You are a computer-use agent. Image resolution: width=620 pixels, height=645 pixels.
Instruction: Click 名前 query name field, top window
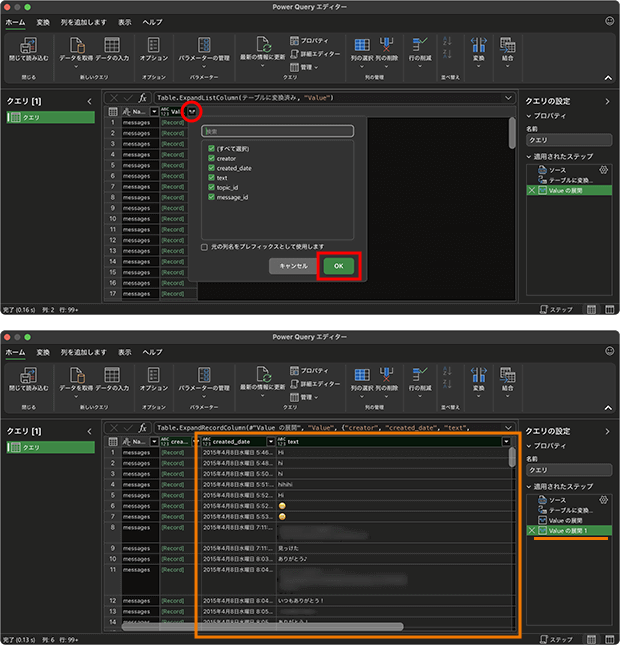[x=569, y=140]
